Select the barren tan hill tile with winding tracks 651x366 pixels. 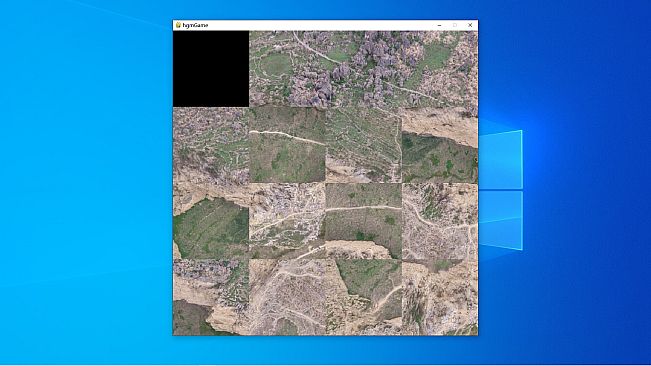pyautogui.click(x=287, y=298)
